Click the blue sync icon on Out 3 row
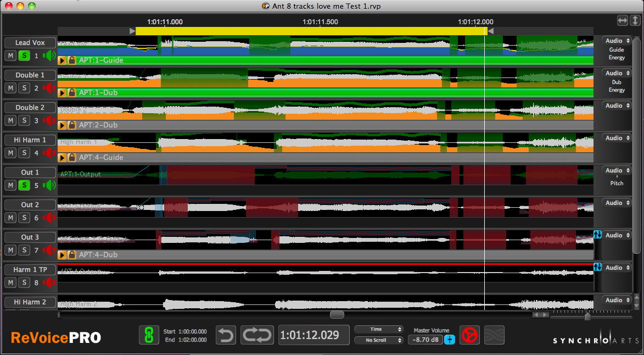The image size is (644, 355). coord(598,235)
